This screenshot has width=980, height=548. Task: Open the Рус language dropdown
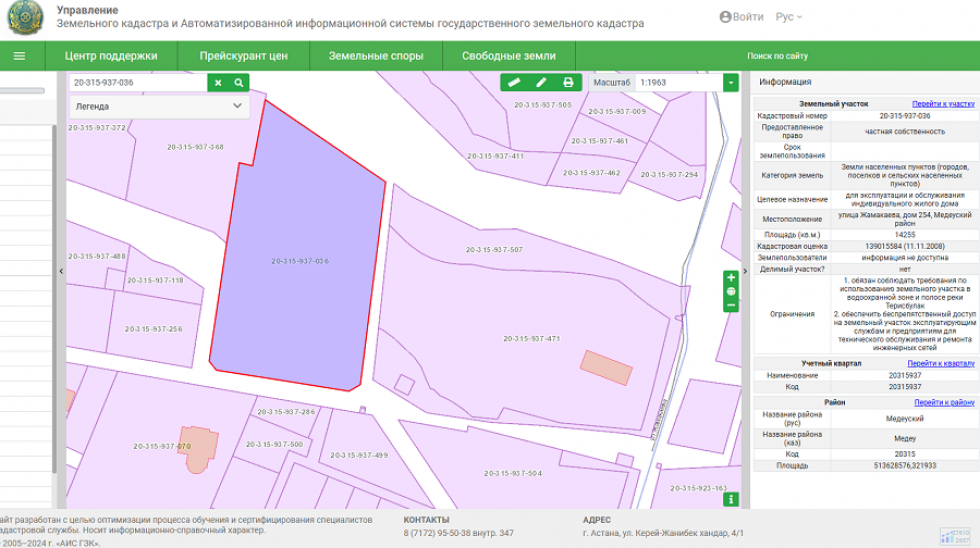[x=789, y=17]
